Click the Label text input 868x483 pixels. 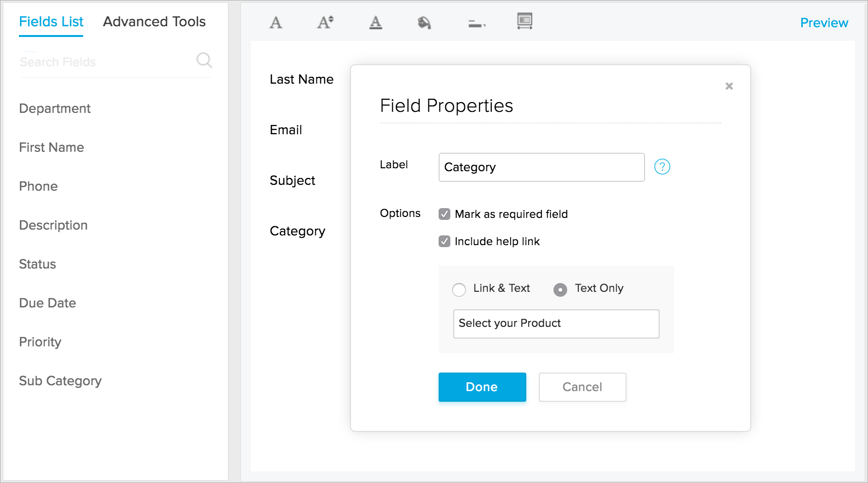(x=541, y=167)
